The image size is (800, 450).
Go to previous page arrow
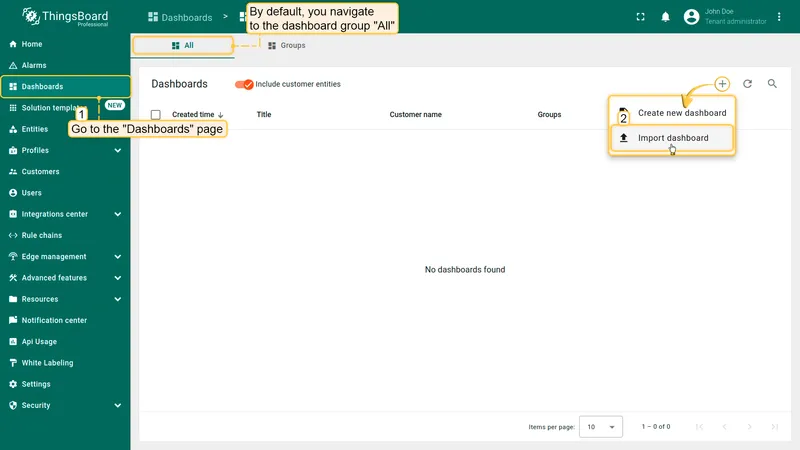point(724,427)
